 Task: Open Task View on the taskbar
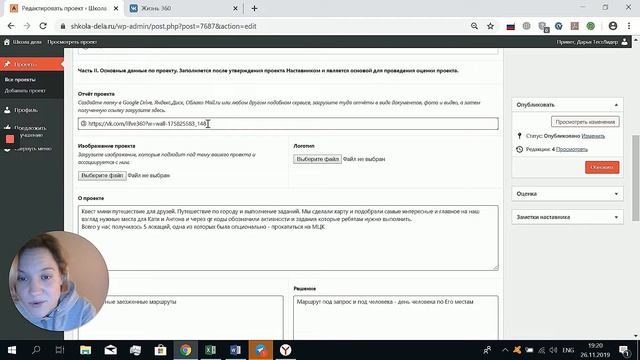[60, 350]
